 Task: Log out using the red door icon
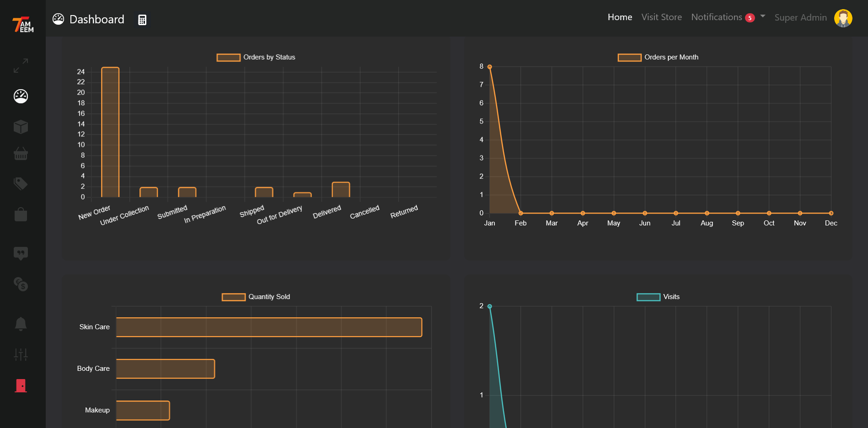pyautogui.click(x=20, y=385)
